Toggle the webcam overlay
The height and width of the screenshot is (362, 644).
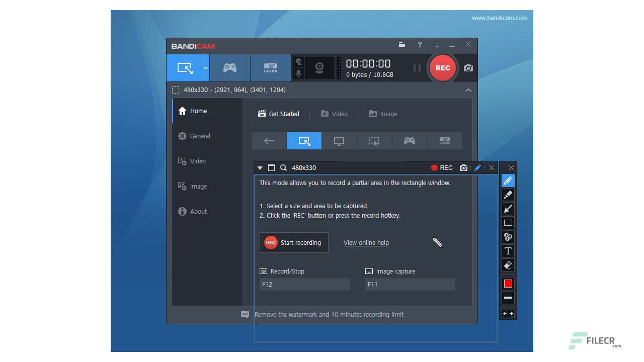320,68
